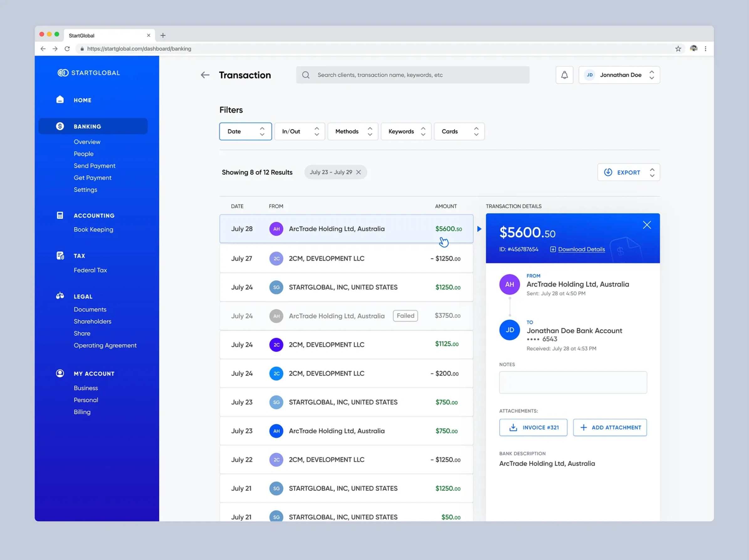Click the search magnifier icon
The image size is (749, 560).
click(306, 75)
